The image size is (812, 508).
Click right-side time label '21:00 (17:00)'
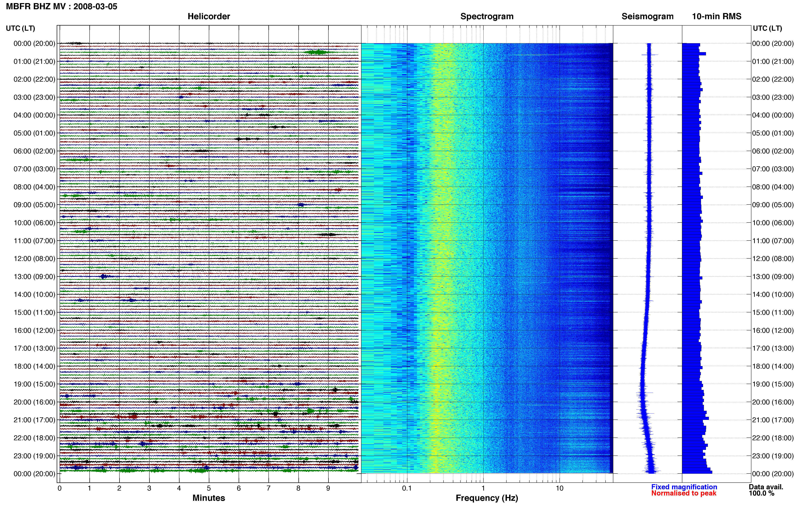pyautogui.click(x=773, y=420)
